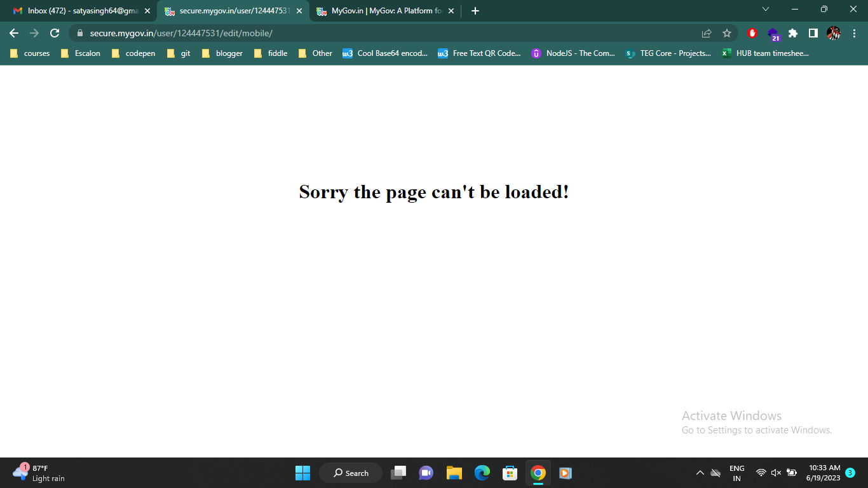Viewport: 868px width, 488px height.
Task: Expand the tab search chevron
Action: (x=766, y=10)
